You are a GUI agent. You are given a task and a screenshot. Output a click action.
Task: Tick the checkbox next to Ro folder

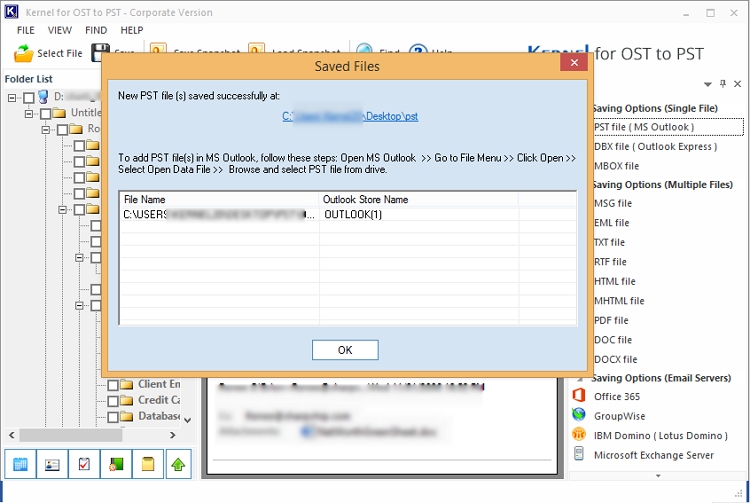(62, 130)
